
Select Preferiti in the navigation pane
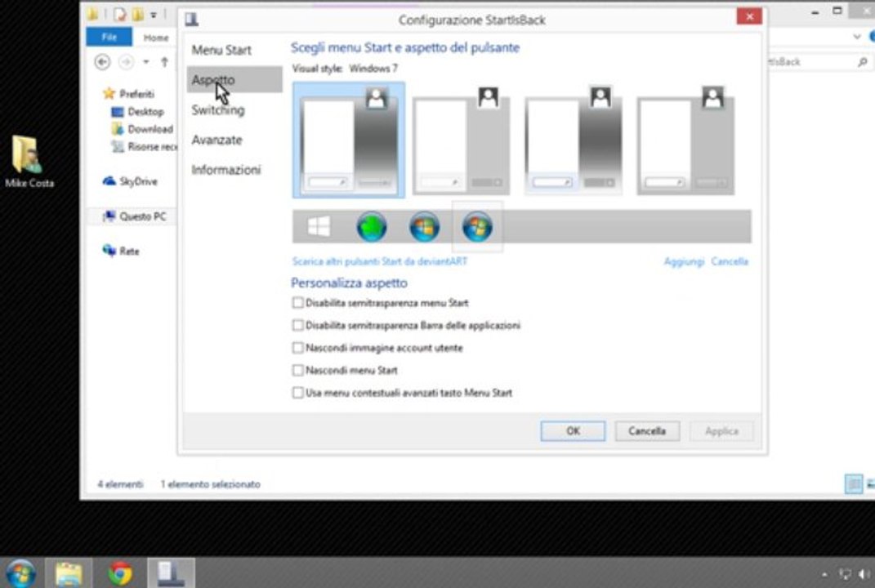136,94
